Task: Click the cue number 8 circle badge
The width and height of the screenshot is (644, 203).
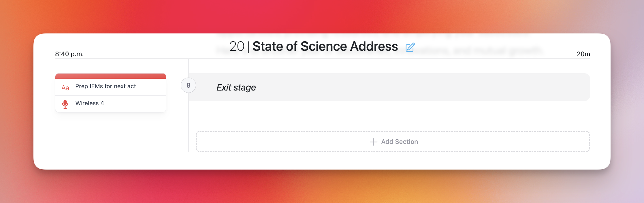Action: 188,85
